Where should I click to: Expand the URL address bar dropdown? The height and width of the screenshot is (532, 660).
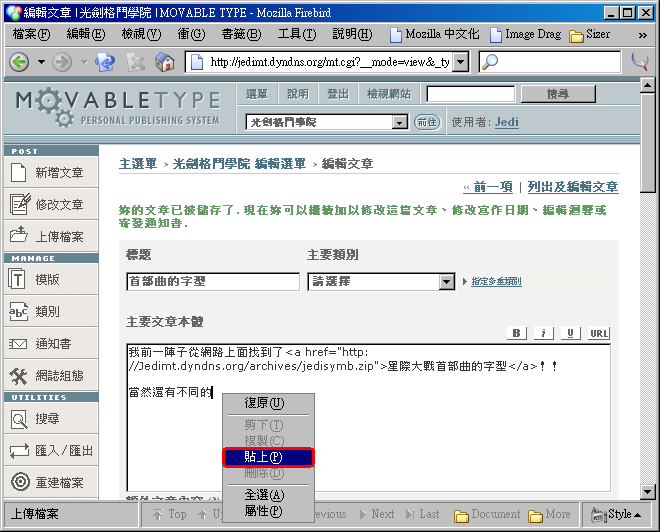click(461, 62)
